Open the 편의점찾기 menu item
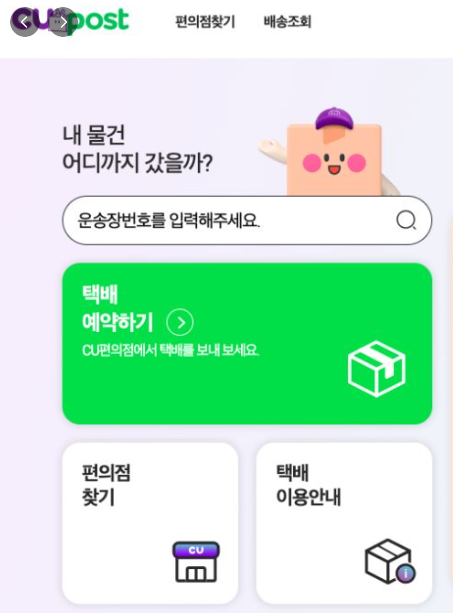Screen dimensions: 453x613 tap(205, 22)
